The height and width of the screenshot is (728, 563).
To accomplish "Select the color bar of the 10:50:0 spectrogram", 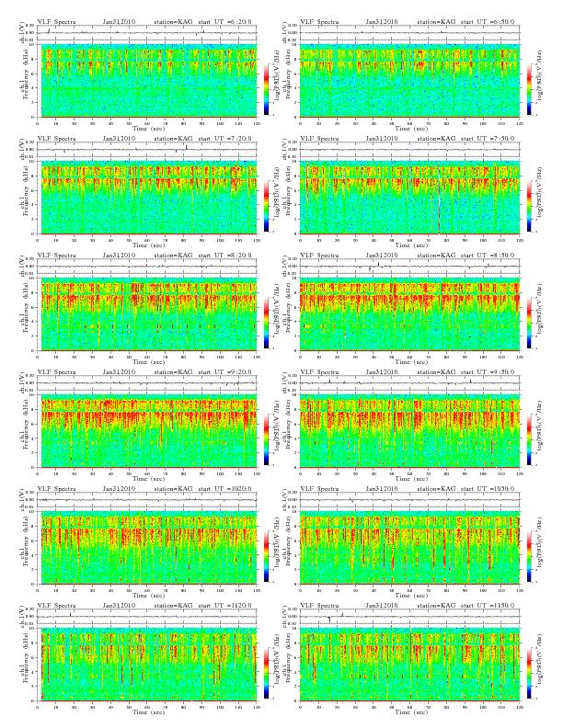I will click(x=530, y=556).
